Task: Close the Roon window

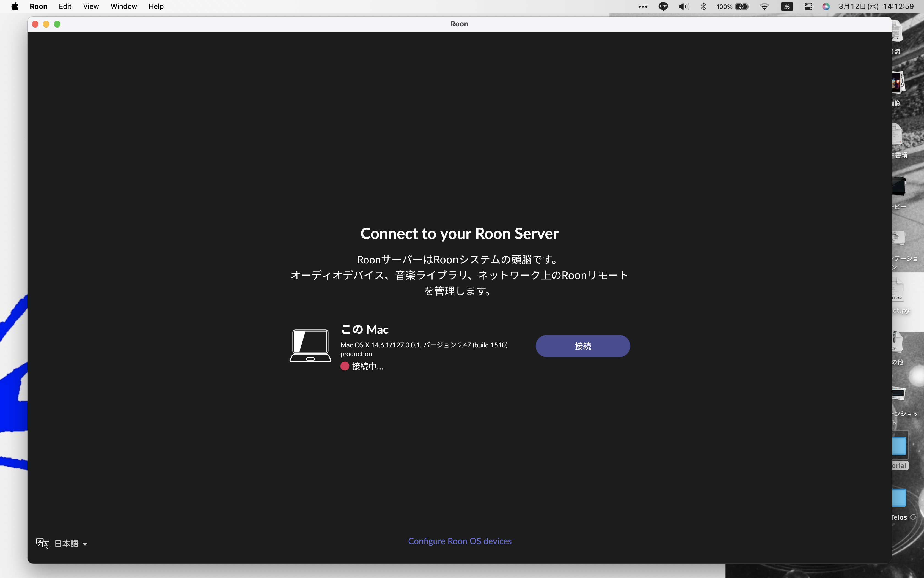Action: pos(35,24)
